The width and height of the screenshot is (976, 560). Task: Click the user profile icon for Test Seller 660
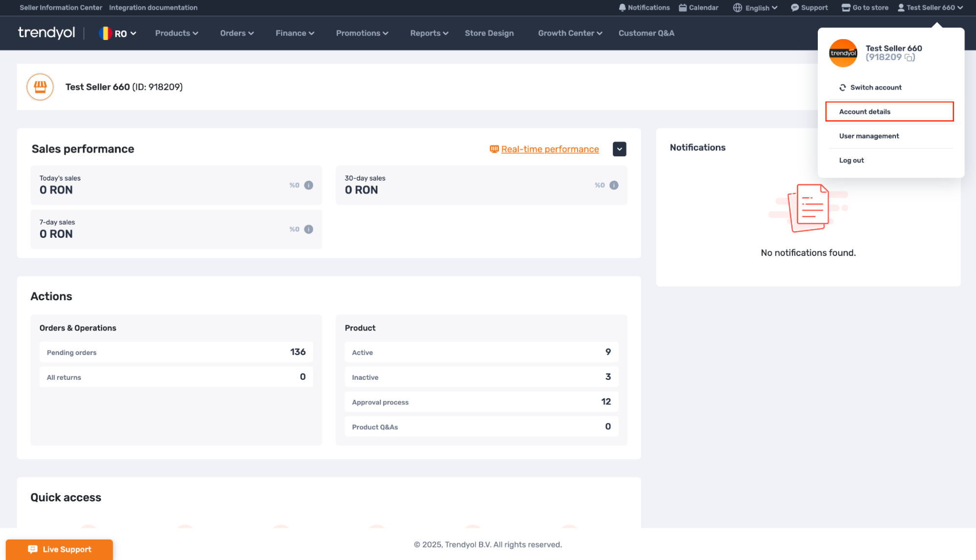click(901, 8)
